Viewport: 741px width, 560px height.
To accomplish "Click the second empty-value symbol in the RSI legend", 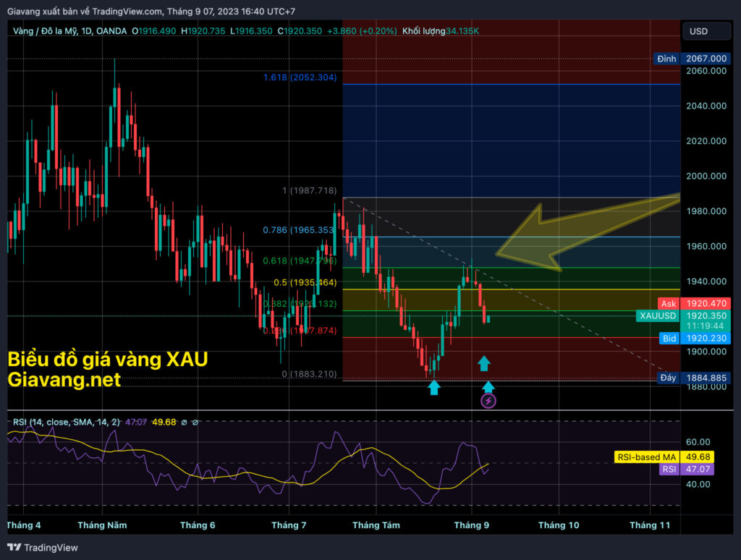I will point(195,422).
